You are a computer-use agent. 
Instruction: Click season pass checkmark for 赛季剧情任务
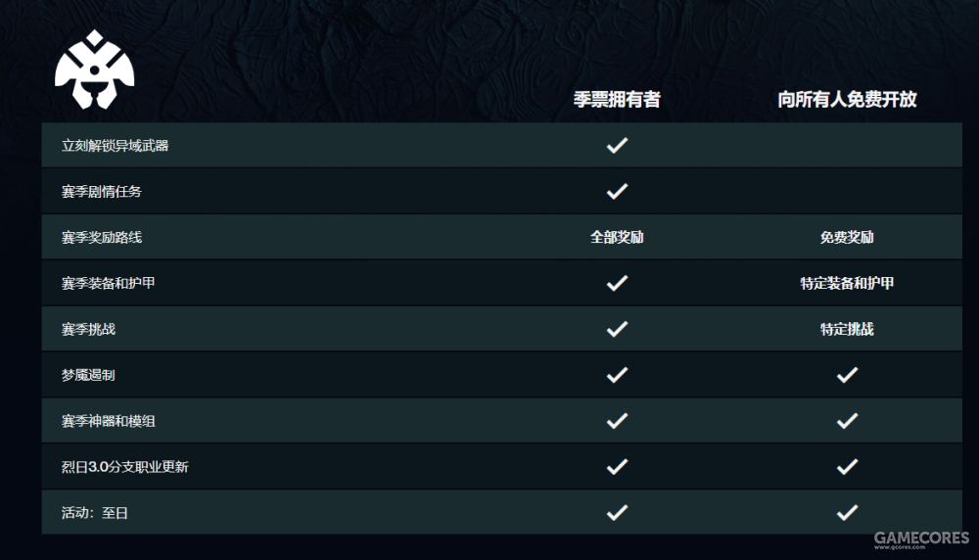(617, 191)
